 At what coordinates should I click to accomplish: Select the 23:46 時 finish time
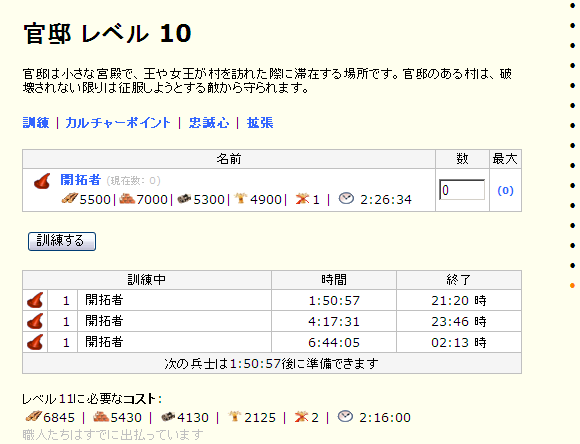459,322
